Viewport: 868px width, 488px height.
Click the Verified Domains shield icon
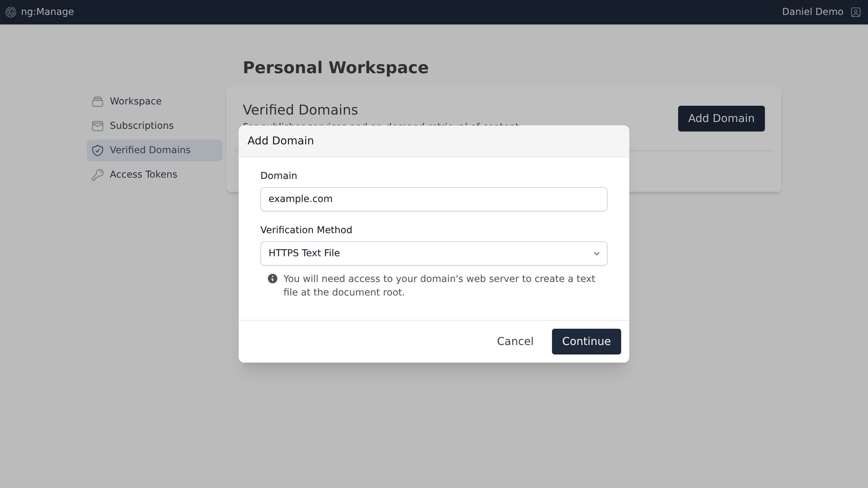[98, 150]
